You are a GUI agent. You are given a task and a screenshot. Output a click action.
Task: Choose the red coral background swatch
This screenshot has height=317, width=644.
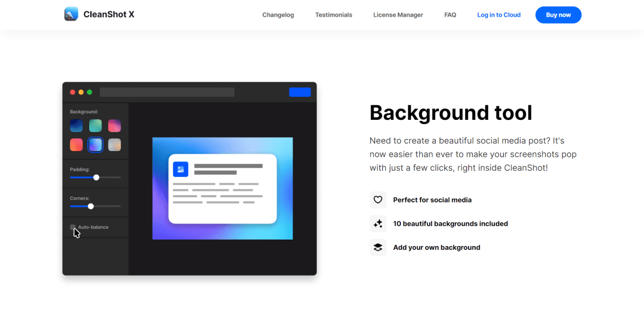76,145
